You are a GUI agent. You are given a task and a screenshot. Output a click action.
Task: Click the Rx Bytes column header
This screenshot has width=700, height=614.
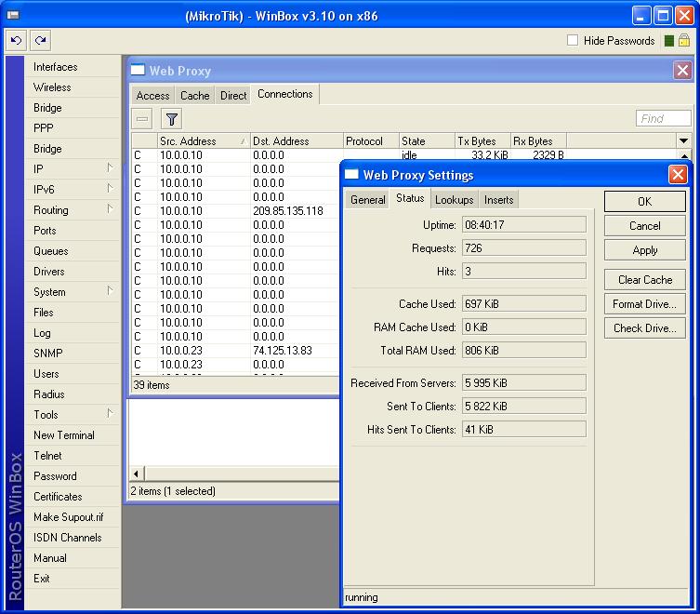[x=538, y=140]
